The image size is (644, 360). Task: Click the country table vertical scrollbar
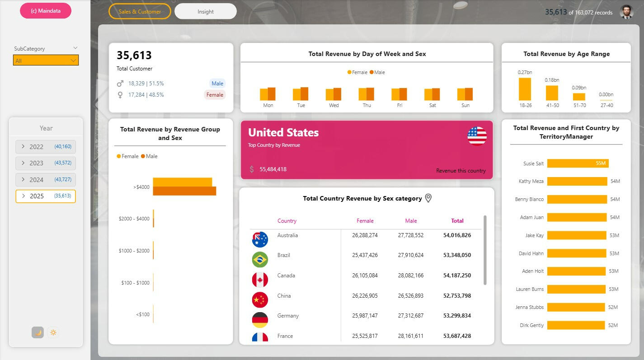point(485,250)
